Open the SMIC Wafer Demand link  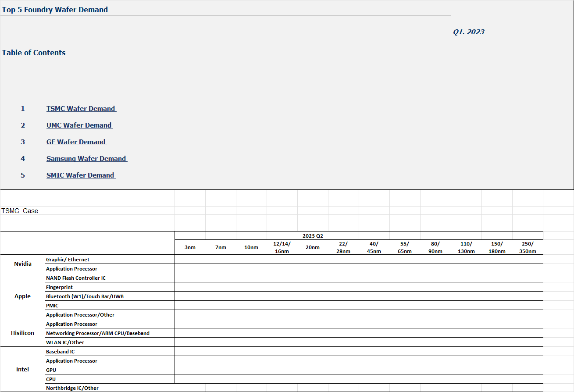pyautogui.click(x=81, y=175)
